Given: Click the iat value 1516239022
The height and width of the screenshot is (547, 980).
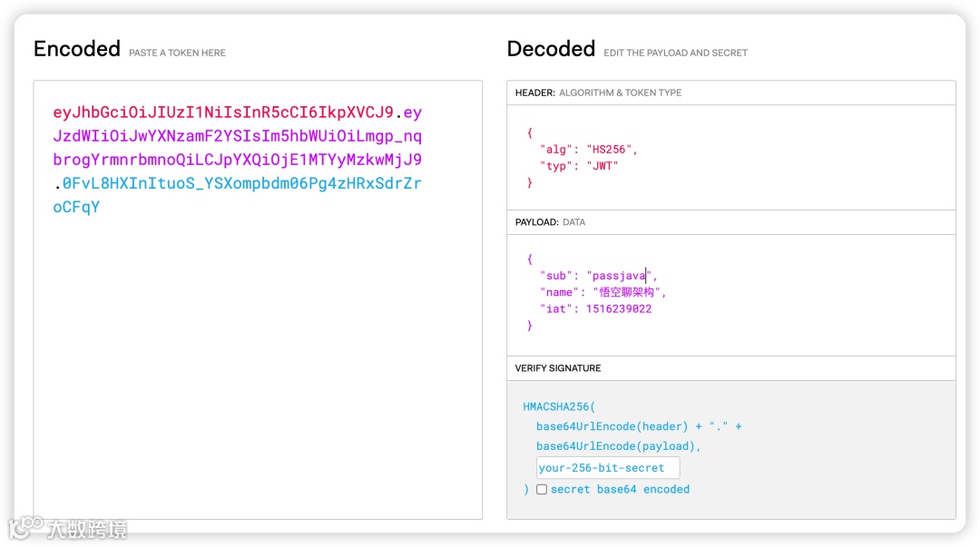Looking at the screenshot, I should tap(618, 309).
